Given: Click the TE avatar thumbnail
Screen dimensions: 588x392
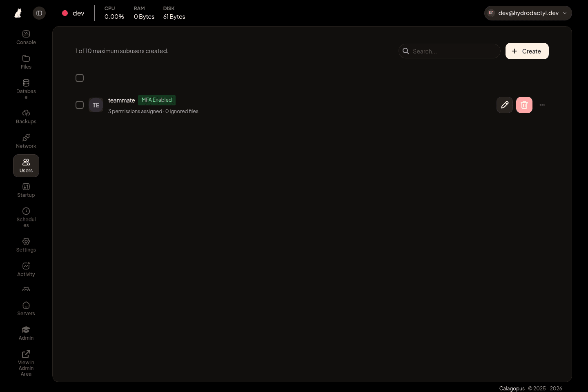Looking at the screenshot, I should tap(96, 105).
